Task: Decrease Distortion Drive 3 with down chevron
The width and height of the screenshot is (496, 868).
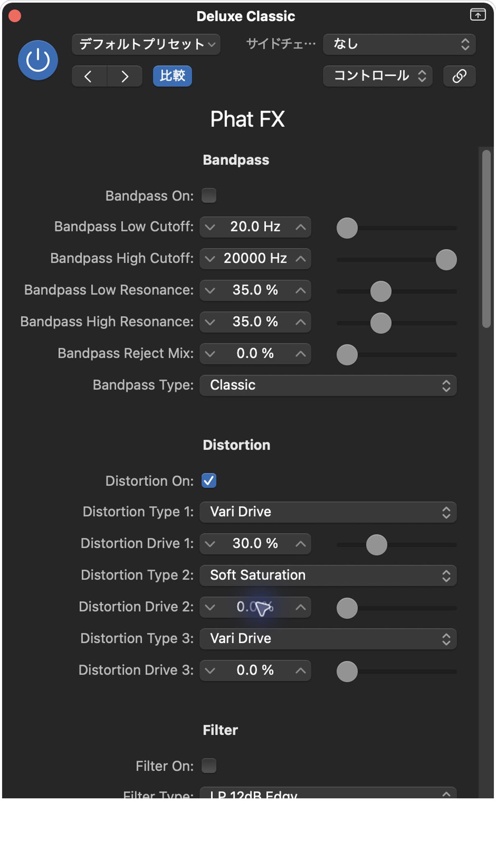Action: [210, 671]
